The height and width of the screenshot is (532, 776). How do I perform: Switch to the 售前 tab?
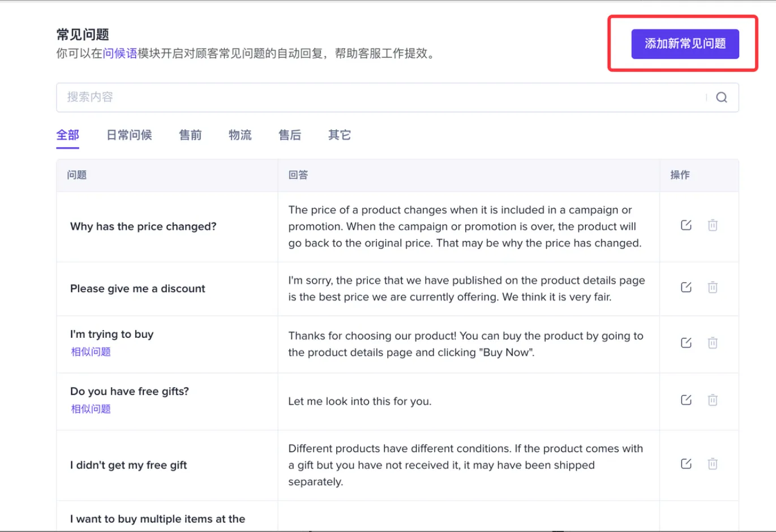pos(190,135)
